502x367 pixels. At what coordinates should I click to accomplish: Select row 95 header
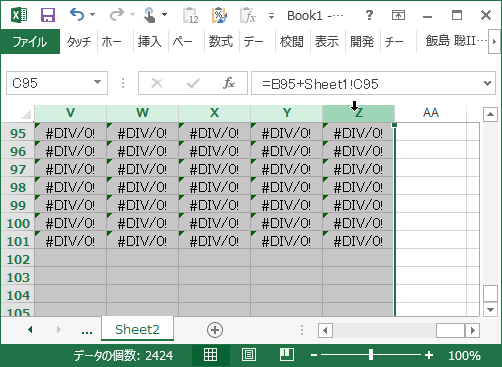[18, 133]
